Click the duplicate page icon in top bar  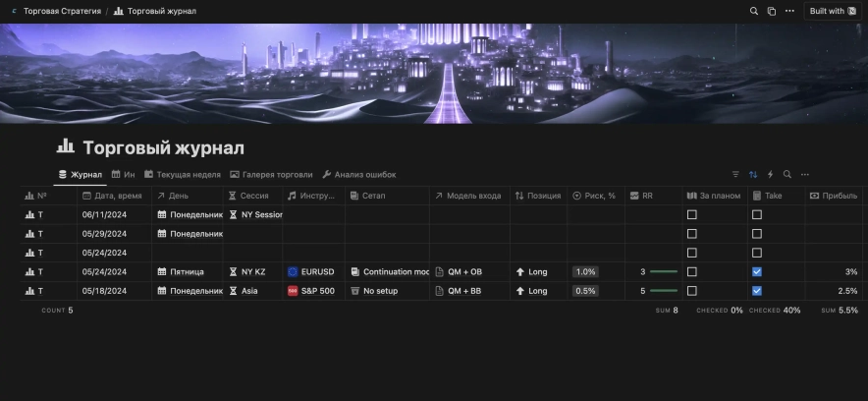(x=772, y=11)
